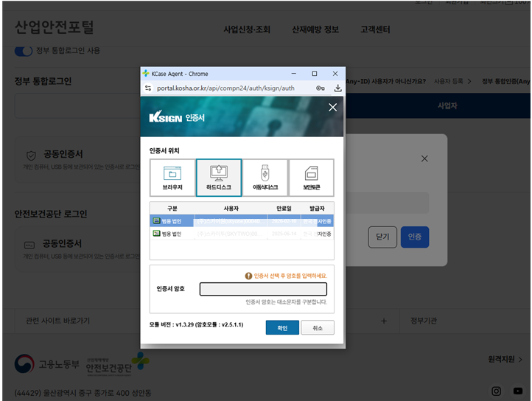Viewport: 532px width, 401px height.
Task: Select the second 범용 법인 certificate expiring 2025-06-14
Action: [242, 234]
